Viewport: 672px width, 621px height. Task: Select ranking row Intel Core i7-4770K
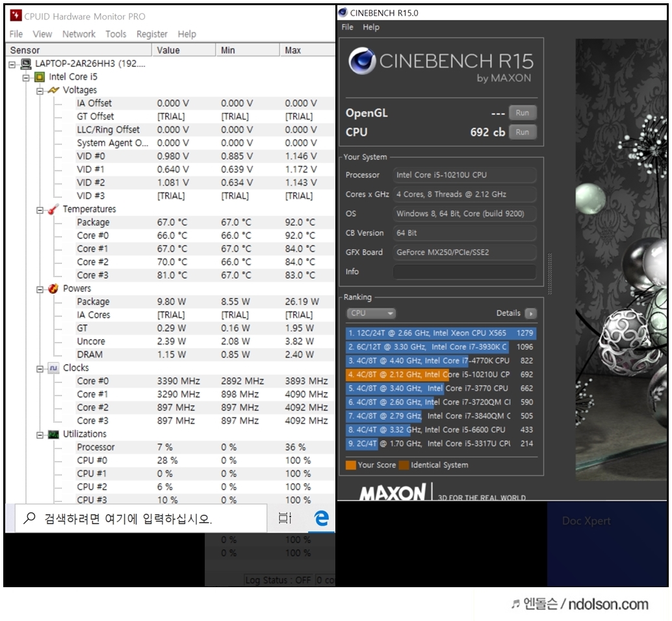point(441,361)
